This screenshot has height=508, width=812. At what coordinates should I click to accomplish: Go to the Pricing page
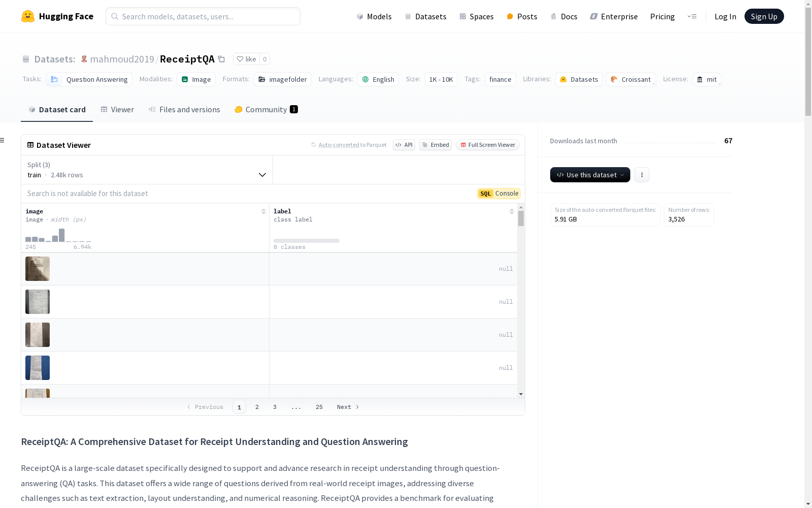click(662, 16)
